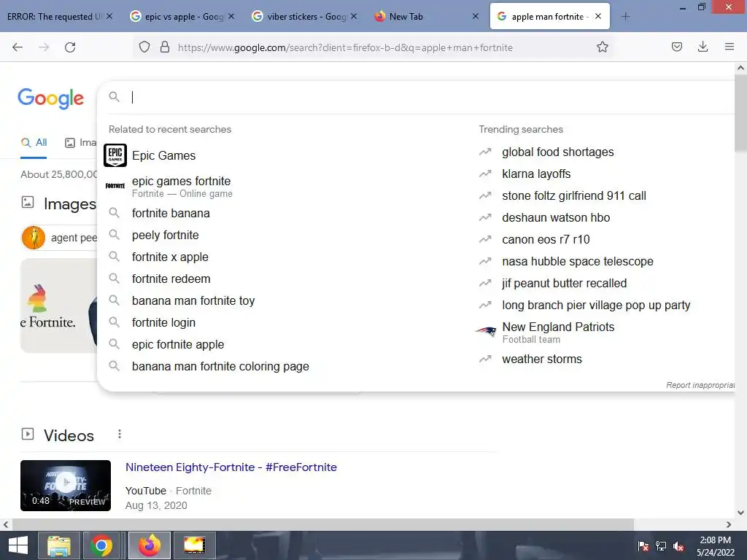Close the 'viber stickers' tab
The width and height of the screenshot is (747, 560).
354,16
